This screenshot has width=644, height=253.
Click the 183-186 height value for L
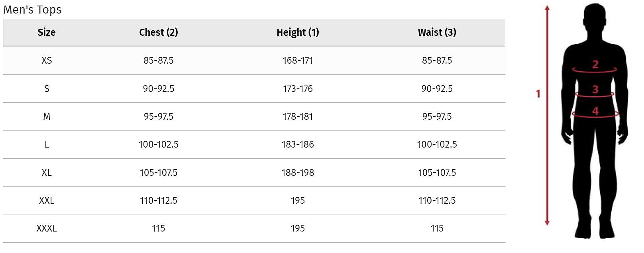pos(298,144)
